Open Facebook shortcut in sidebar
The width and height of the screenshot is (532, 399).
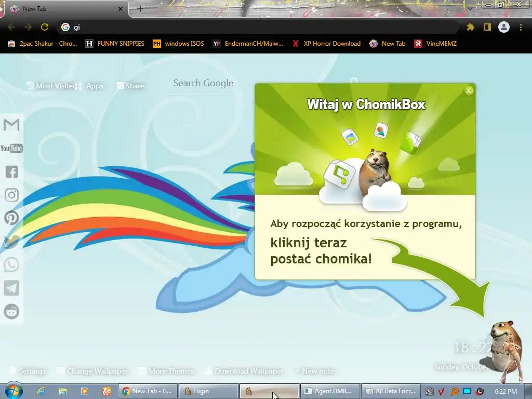coord(11,171)
